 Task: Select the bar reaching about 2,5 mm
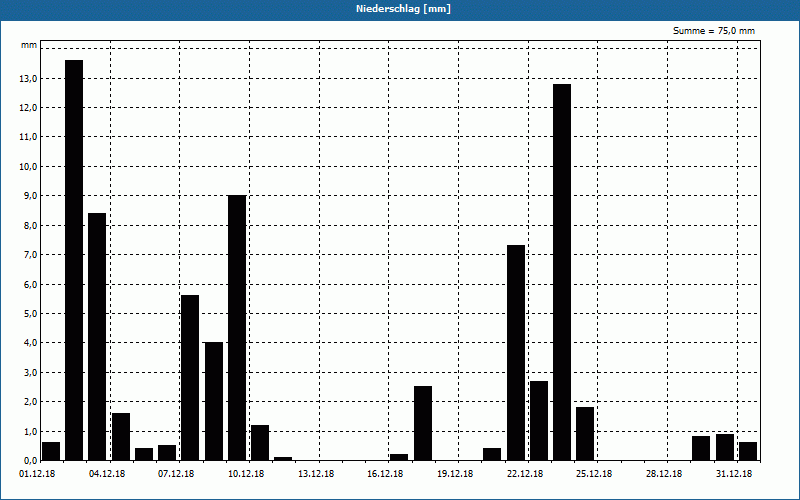coord(423,423)
